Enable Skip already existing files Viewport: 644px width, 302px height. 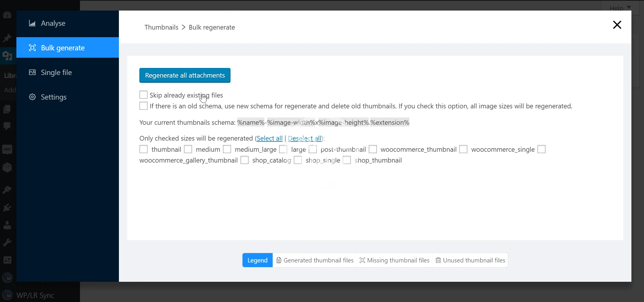coord(144,95)
